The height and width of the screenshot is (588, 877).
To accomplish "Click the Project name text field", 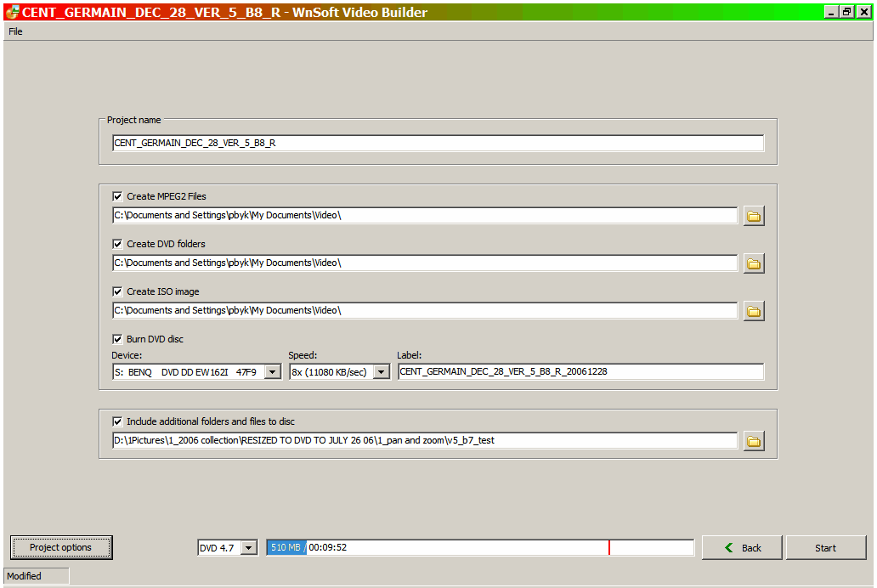I will [x=438, y=144].
